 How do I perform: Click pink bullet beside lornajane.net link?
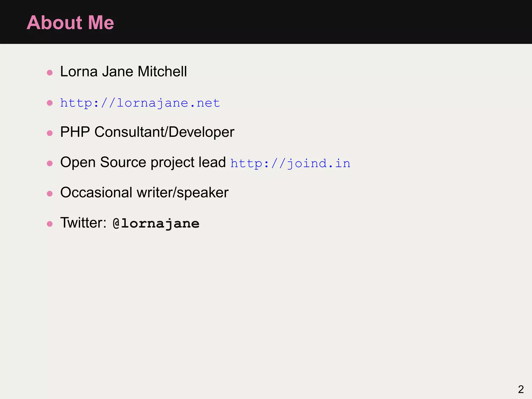50,103
